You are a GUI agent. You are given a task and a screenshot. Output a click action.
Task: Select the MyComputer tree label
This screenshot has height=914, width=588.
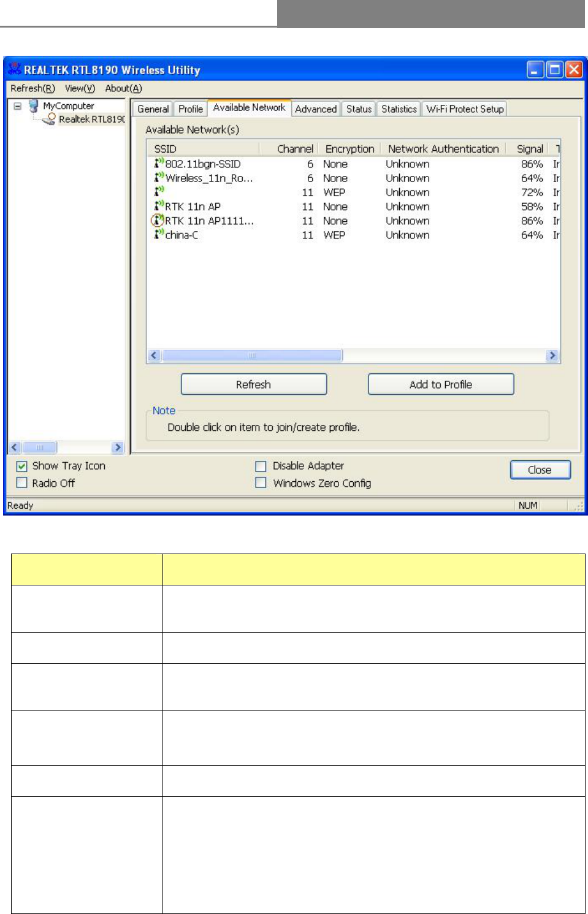(x=68, y=106)
